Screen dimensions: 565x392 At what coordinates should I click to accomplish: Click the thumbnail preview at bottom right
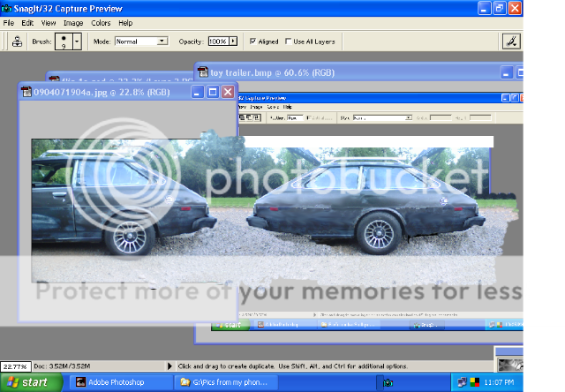(x=510, y=366)
